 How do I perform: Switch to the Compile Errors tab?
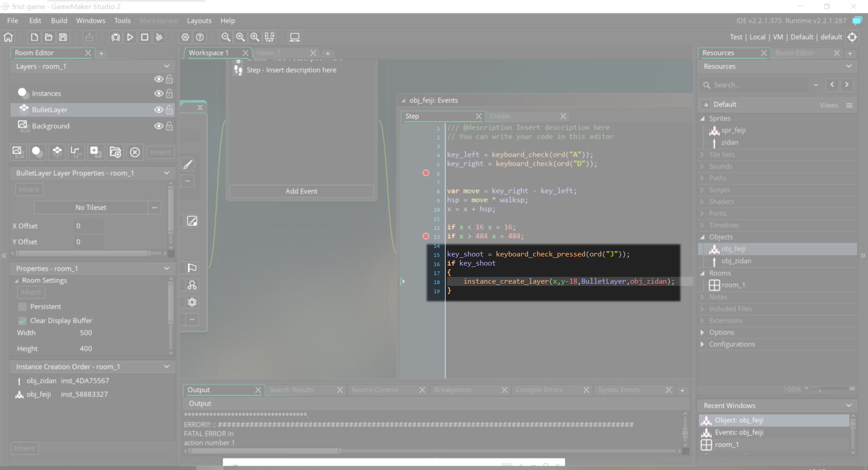(x=539, y=390)
